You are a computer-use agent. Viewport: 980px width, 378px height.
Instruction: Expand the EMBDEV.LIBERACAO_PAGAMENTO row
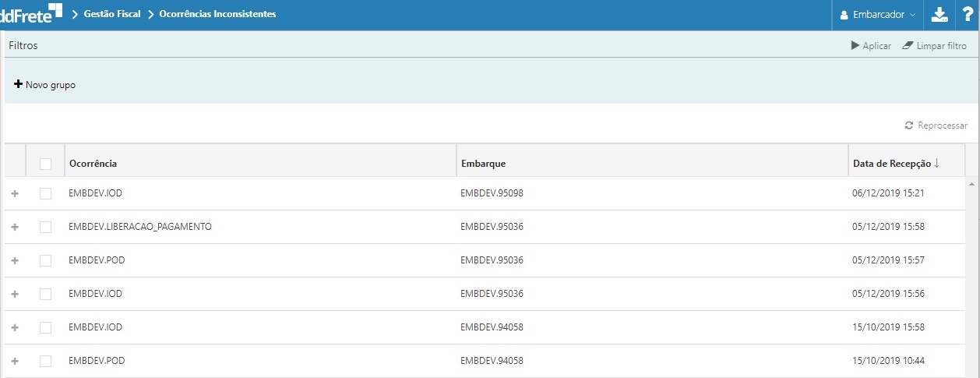tap(15, 227)
